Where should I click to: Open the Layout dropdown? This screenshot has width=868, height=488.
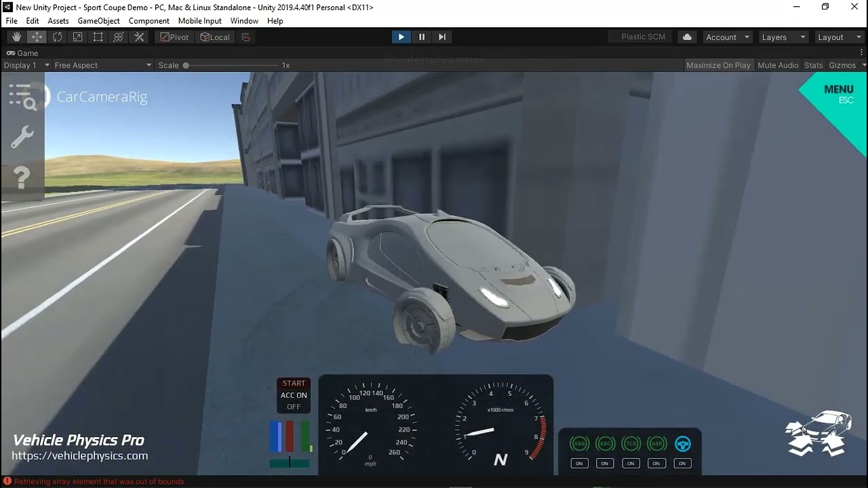840,37
